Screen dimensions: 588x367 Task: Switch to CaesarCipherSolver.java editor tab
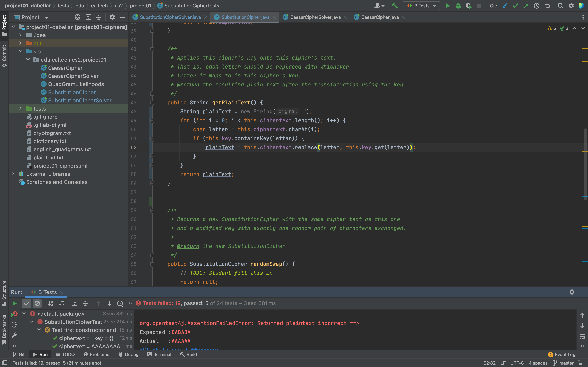point(315,17)
